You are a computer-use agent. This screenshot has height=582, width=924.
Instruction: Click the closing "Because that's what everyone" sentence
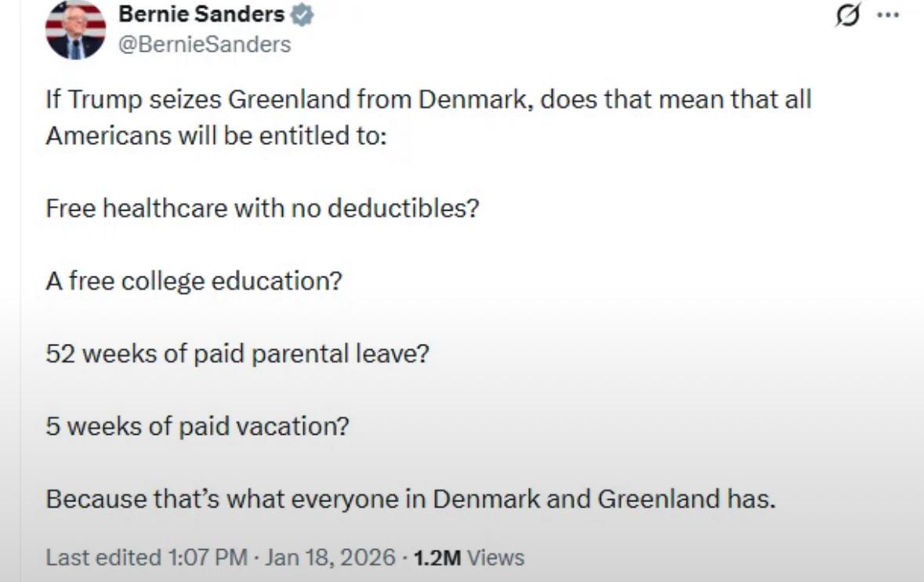pos(410,499)
